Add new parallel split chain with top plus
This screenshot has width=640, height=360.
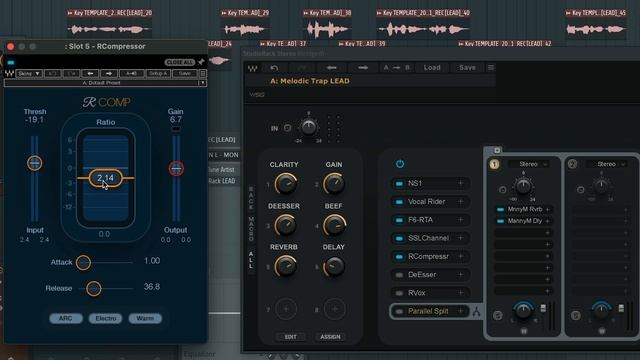497,150
